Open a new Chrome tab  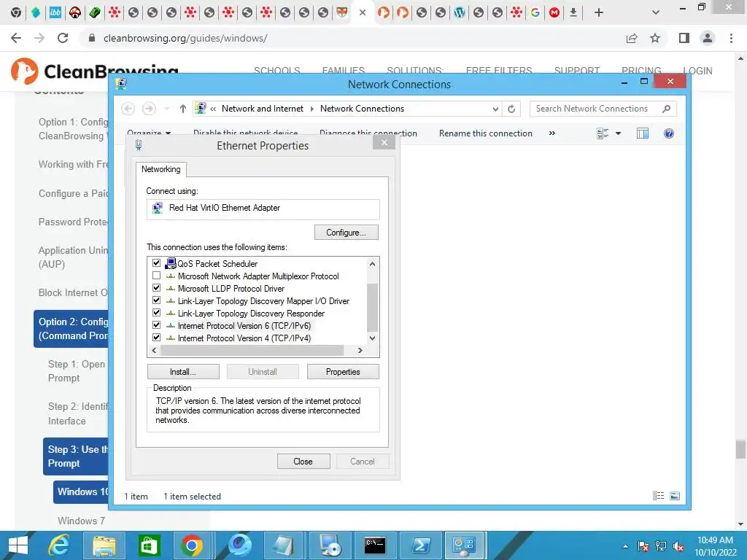(599, 13)
